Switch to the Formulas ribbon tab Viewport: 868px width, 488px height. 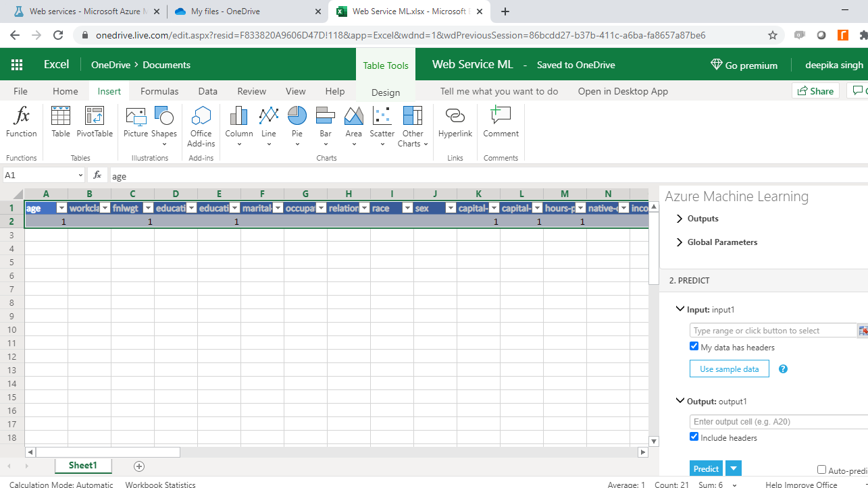(x=159, y=91)
